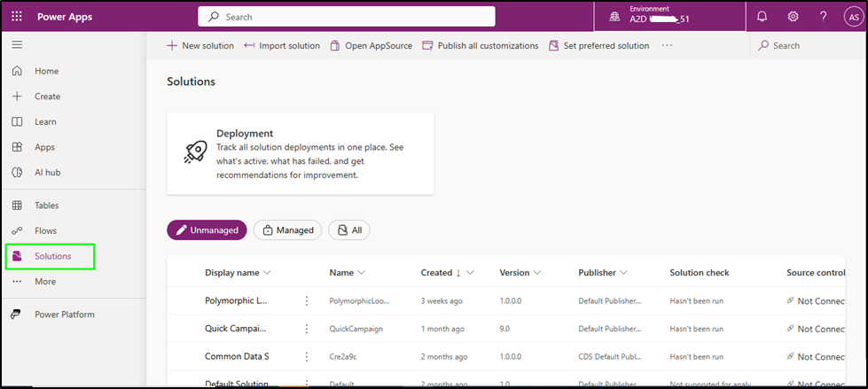Click the help question mark icon
Screen dimensions: 868x389
point(823,17)
